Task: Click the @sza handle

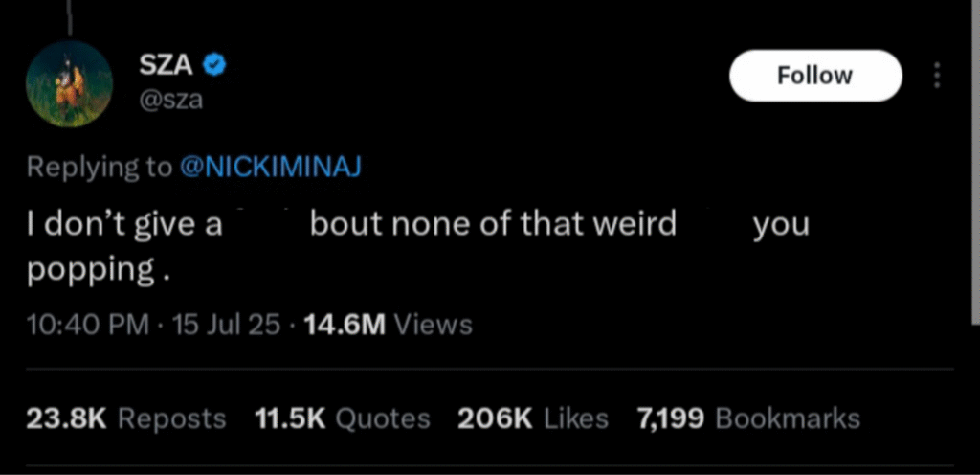Action: pos(171,100)
